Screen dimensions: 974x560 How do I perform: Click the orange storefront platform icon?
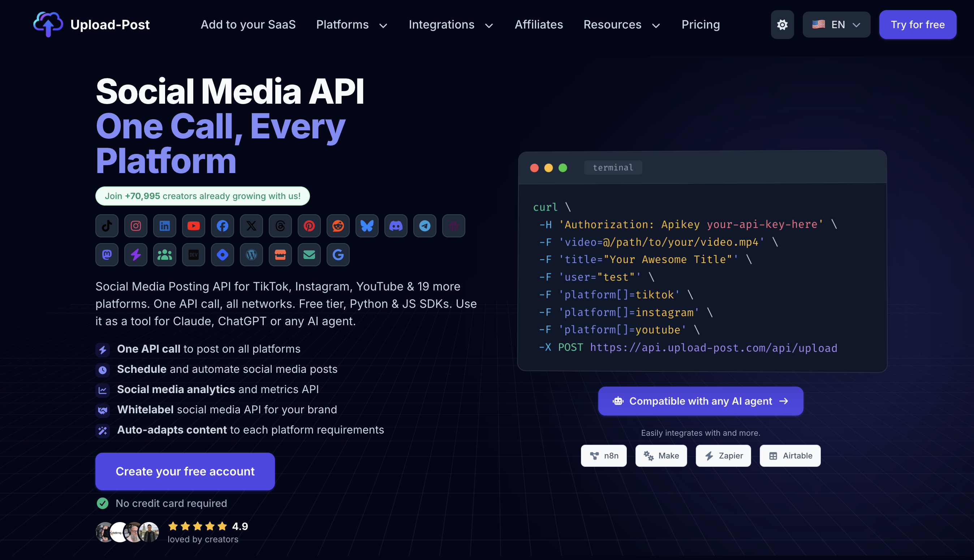coord(280,255)
